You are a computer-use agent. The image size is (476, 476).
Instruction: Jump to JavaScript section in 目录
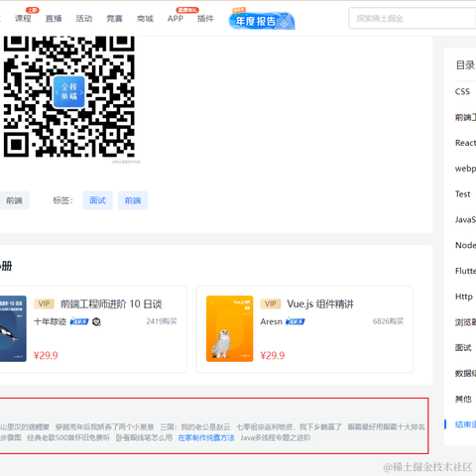[x=465, y=219]
